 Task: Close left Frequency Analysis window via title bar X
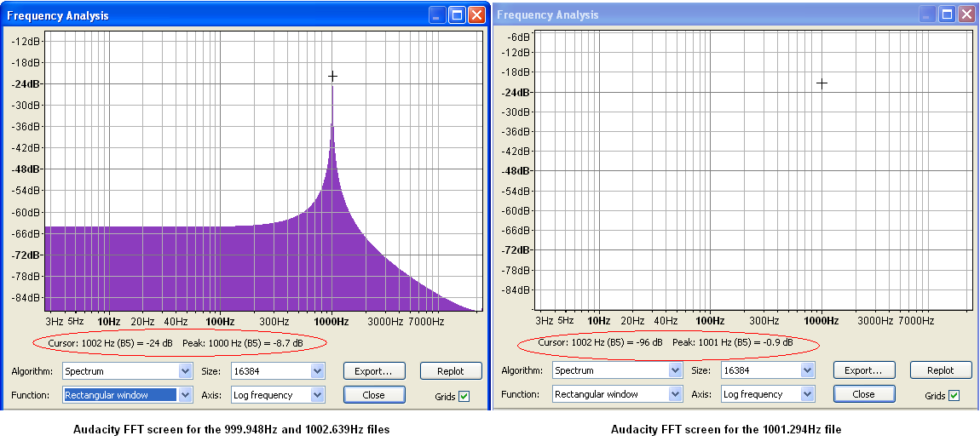coord(477,15)
